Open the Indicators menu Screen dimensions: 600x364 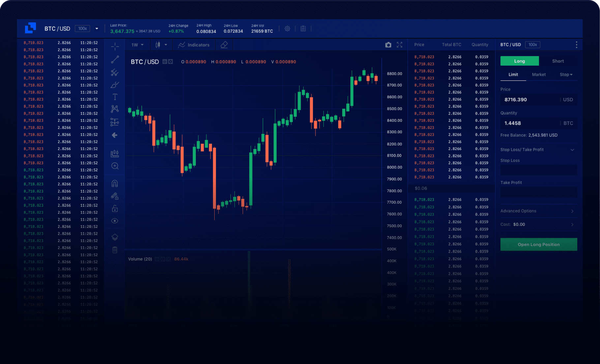point(194,45)
